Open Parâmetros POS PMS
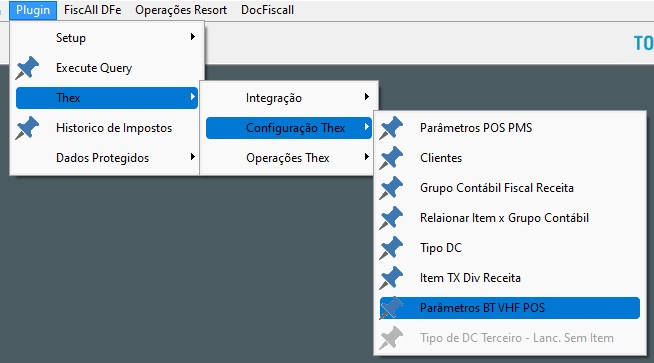This screenshot has height=363, width=654. [510, 128]
